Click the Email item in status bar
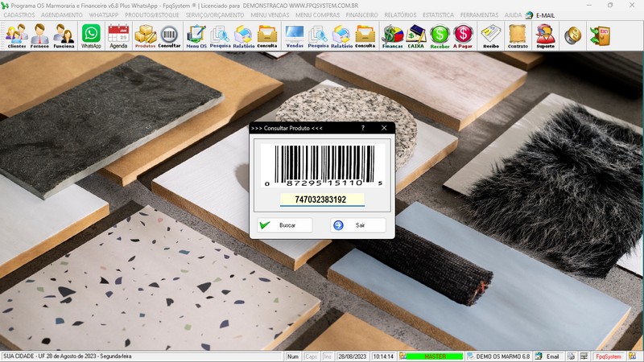Image resolution: width=644 pixels, height=362 pixels. (x=549, y=356)
